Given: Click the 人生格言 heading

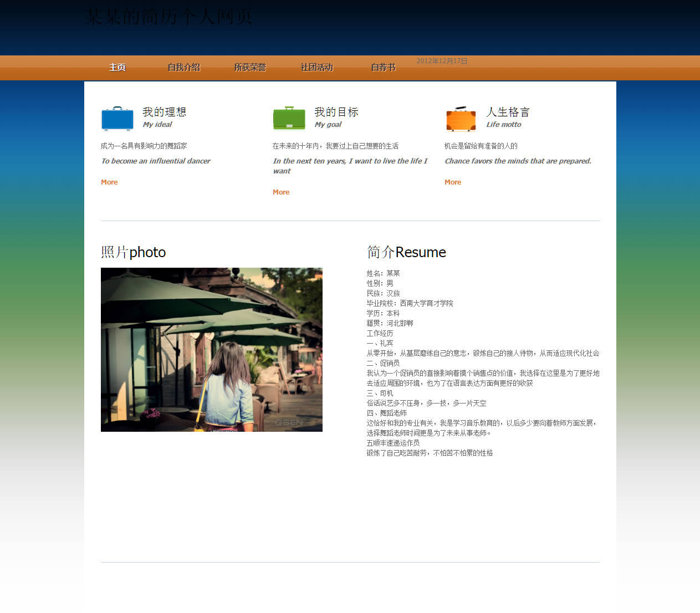Looking at the screenshot, I should point(508,112).
